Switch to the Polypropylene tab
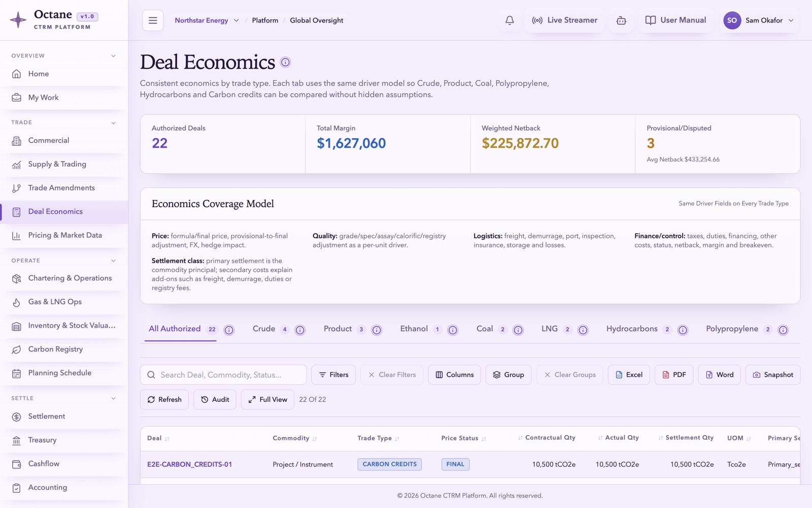Screen dimensions: 812x508 (739, 329)
